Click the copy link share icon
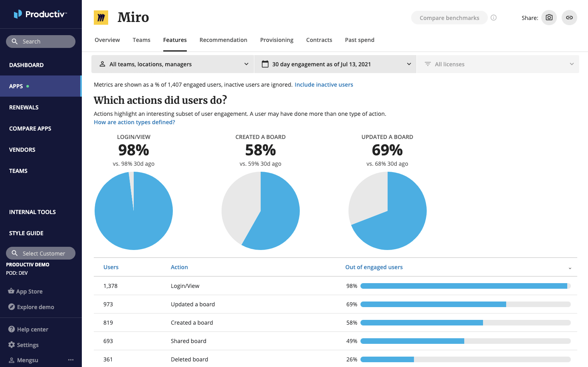588x367 pixels. (x=569, y=18)
